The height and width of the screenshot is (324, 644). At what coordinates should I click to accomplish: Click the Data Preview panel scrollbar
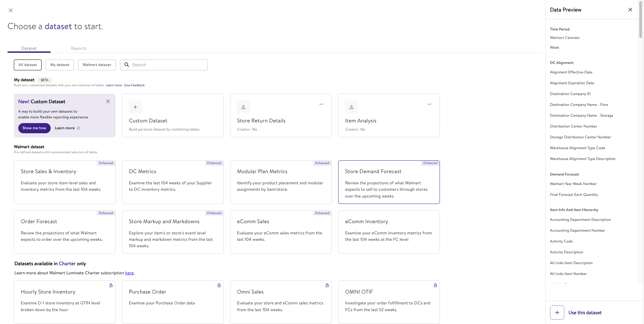(x=640, y=19)
